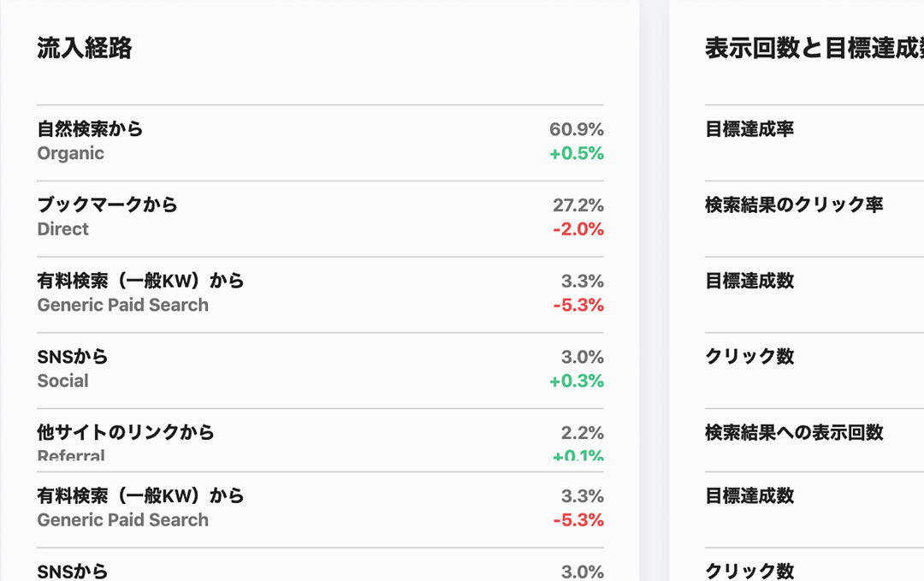
Task: Click the second 目標達成数 label near the bottom
Action: coord(749,495)
